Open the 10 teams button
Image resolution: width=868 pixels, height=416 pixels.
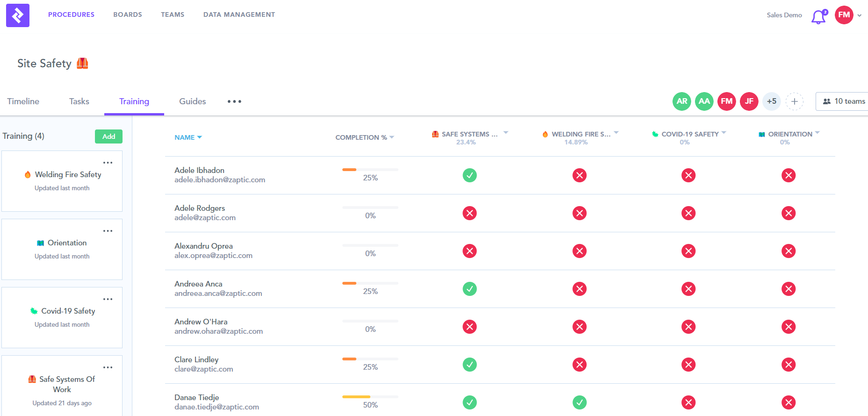[844, 101]
